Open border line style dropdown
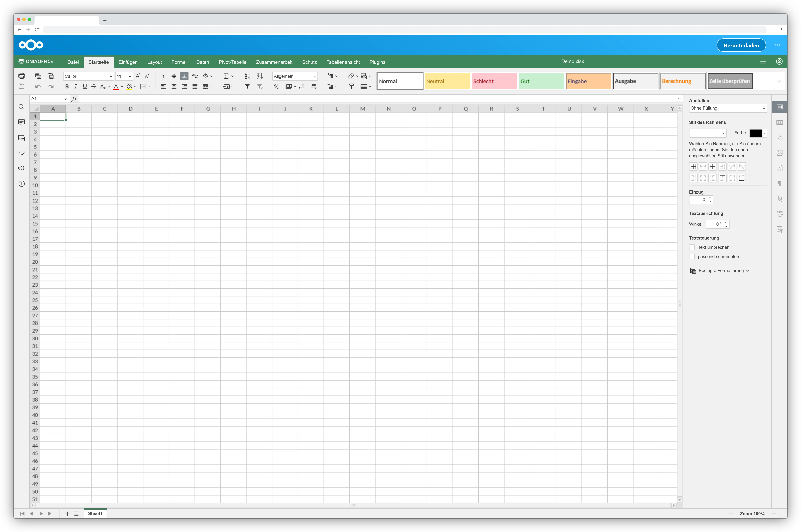The image size is (801, 532). [x=708, y=133]
